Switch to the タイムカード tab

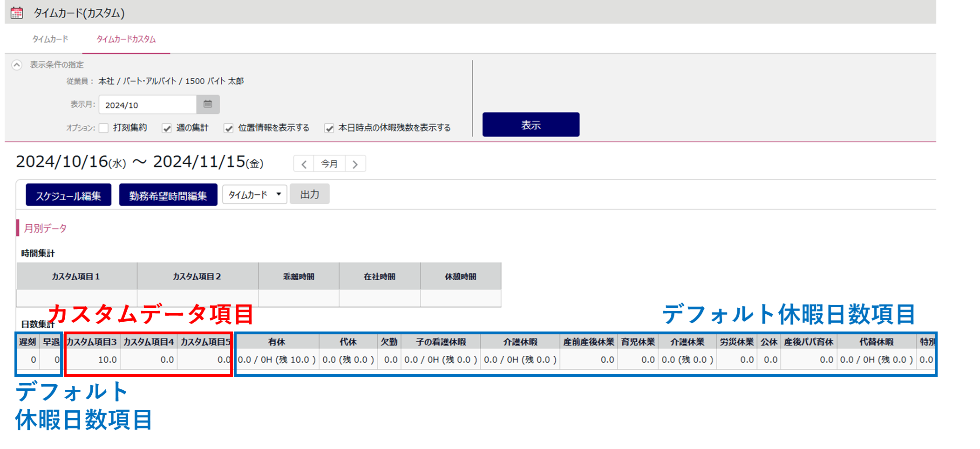50,39
